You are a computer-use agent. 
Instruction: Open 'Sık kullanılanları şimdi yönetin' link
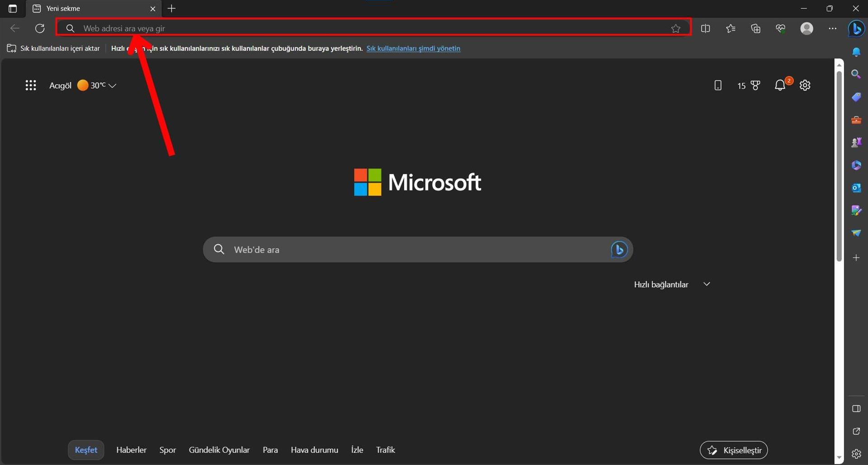tap(413, 48)
